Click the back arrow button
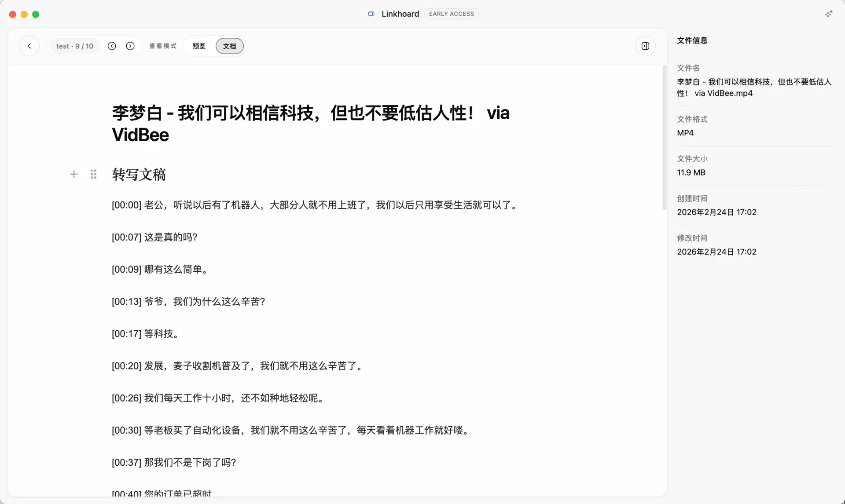This screenshot has height=504, width=845. click(29, 46)
